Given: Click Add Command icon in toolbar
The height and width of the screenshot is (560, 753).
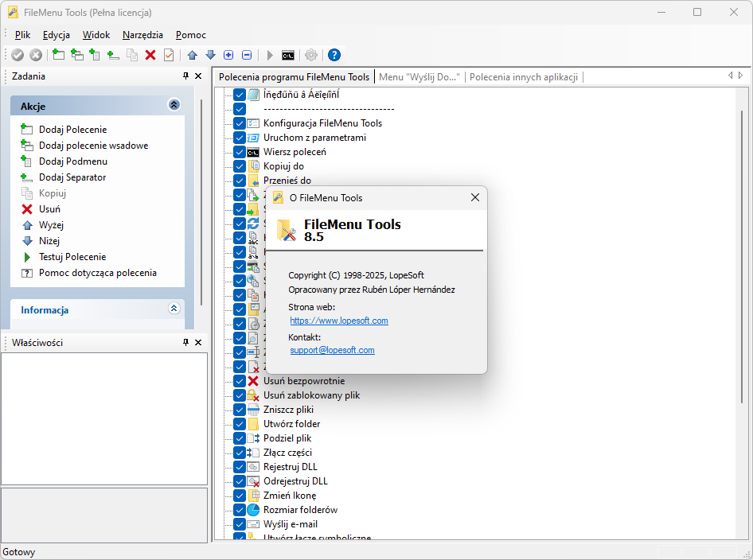Looking at the screenshot, I should [59, 55].
